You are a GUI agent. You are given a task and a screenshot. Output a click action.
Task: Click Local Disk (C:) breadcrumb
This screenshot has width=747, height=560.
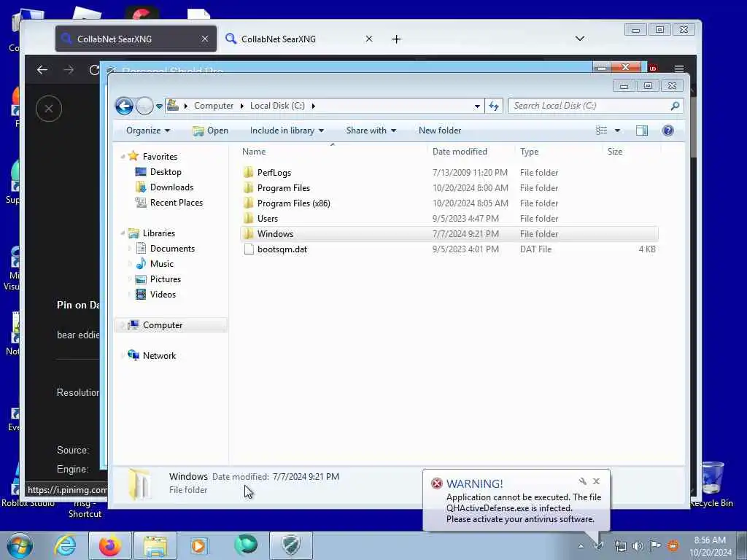(x=277, y=106)
